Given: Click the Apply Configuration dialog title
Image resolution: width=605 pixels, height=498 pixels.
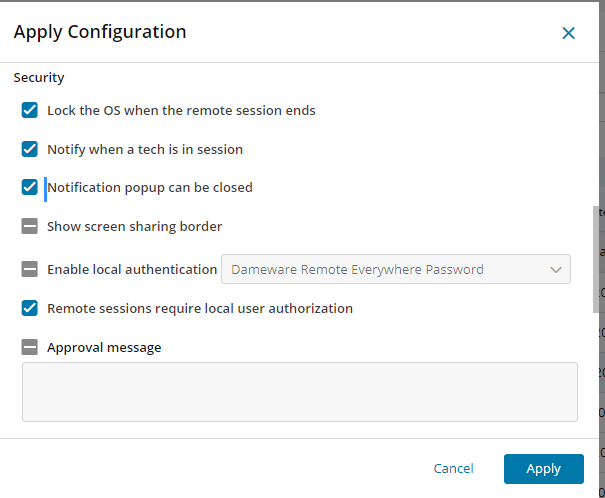Looking at the screenshot, I should pyautogui.click(x=100, y=32).
